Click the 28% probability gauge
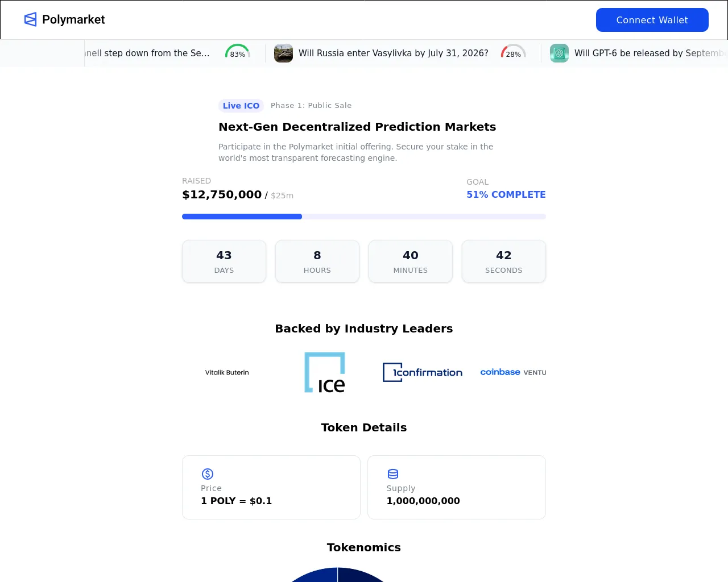The width and height of the screenshot is (728, 582). 513,52
